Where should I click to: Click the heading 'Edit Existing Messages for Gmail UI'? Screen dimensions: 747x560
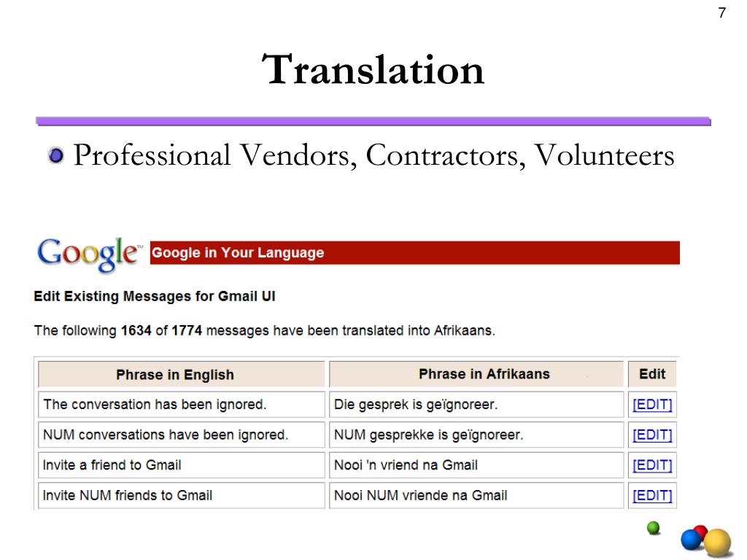click(x=155, y=296)
